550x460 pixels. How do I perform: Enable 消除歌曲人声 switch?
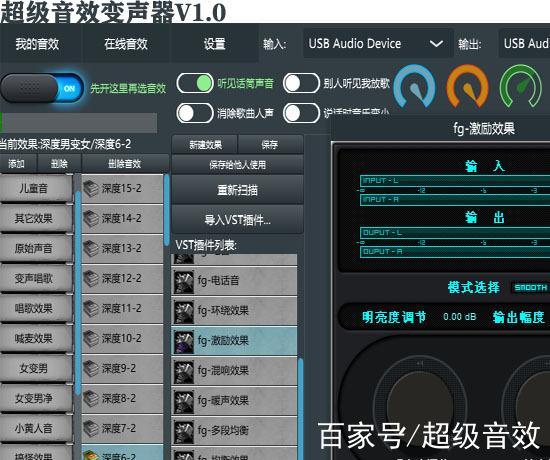pyautogui.click(x=195, y=113)
